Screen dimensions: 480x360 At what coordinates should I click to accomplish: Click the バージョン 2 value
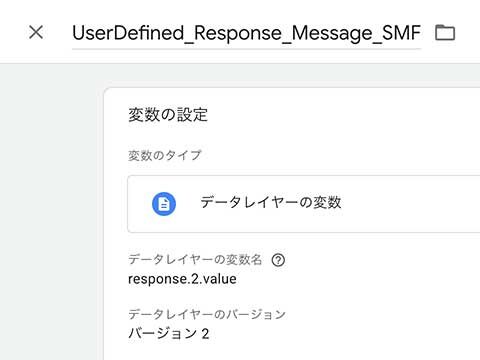point(169,334)
